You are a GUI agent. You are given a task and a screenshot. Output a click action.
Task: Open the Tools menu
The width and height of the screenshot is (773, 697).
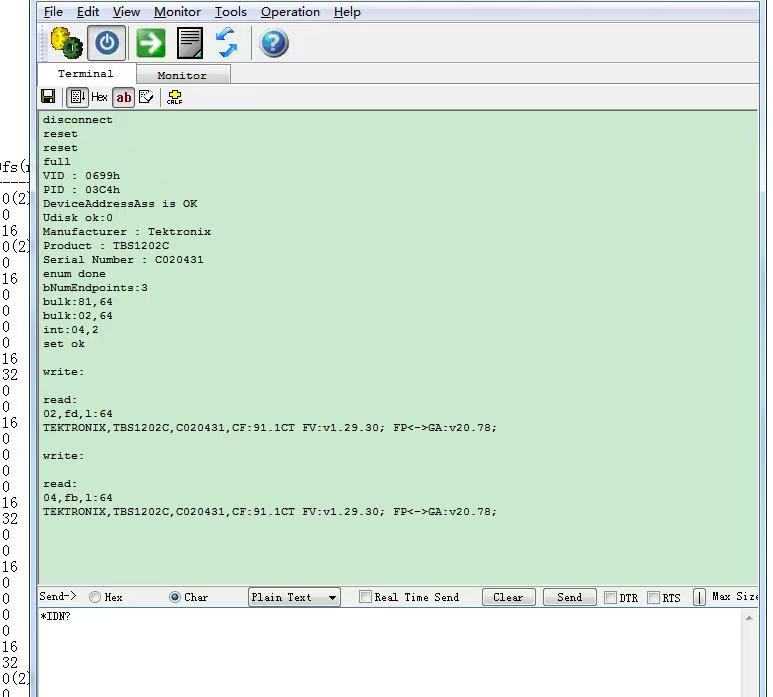[x=230, y=12]
